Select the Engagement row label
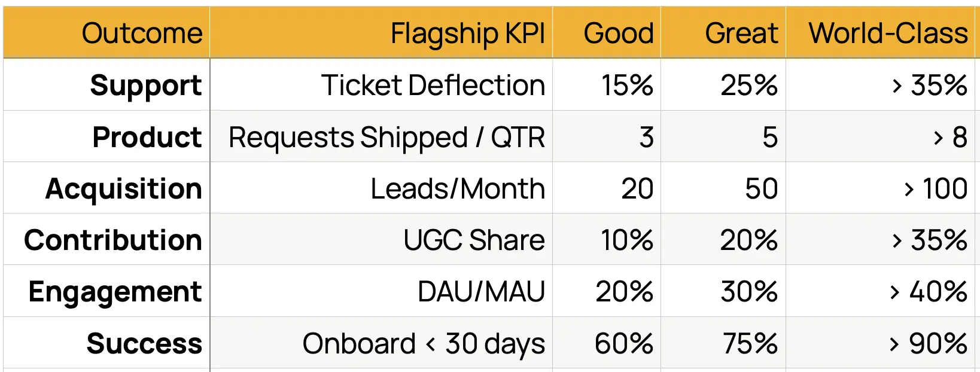This screenshot has width=980, height=372. pos(106,291)
